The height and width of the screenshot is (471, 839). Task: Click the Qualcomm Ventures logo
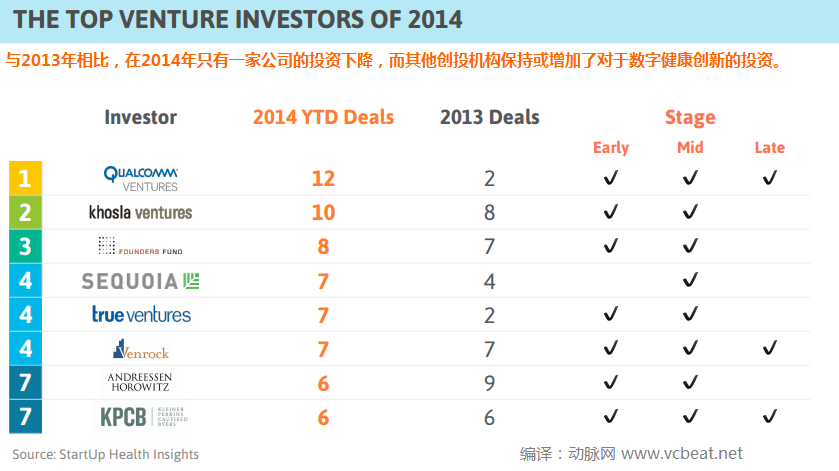141,178
